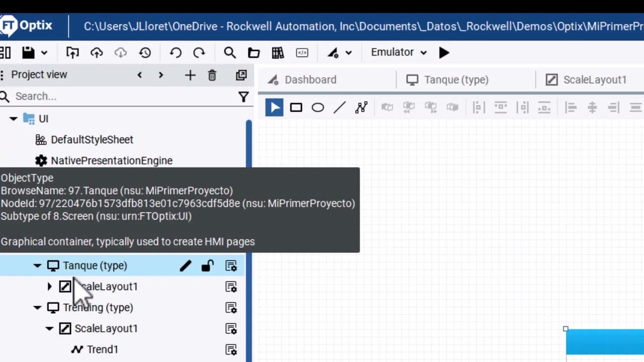The height and width of the screenshot is (362, 644).
Task: Click the detach Project view panel icon
Action: (x=241, y=75)
